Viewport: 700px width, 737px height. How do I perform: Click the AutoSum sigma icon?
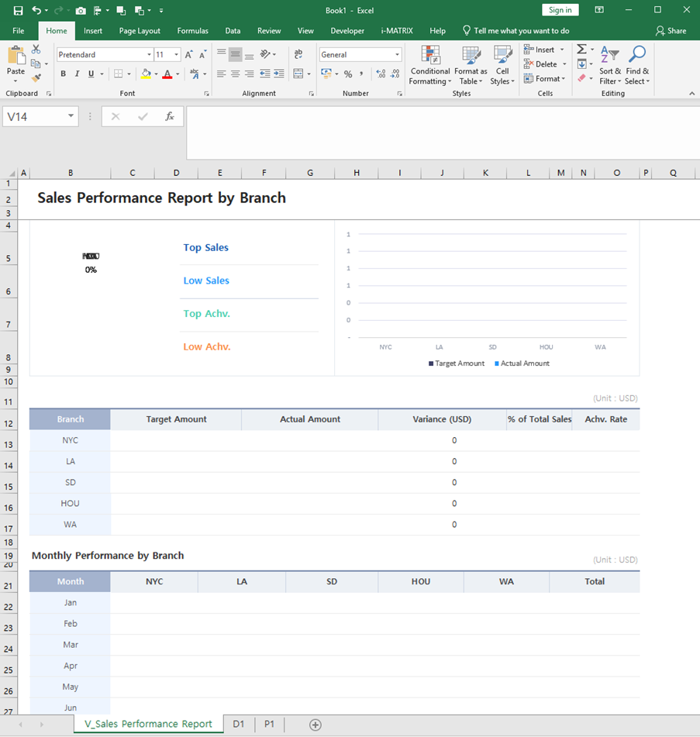tap(581, 50)
